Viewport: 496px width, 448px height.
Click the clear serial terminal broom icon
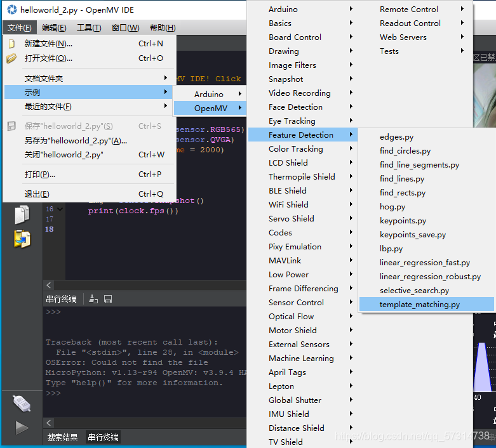93,299
